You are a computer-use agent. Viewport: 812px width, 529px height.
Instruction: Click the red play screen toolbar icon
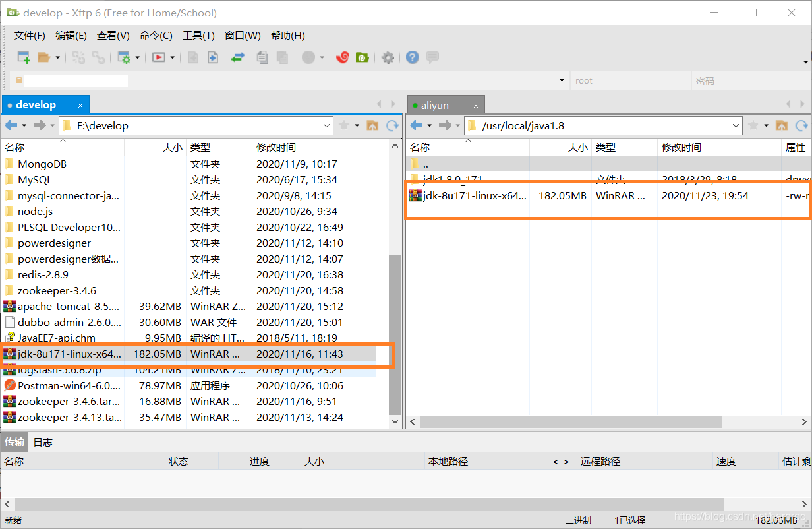(158, 57)
